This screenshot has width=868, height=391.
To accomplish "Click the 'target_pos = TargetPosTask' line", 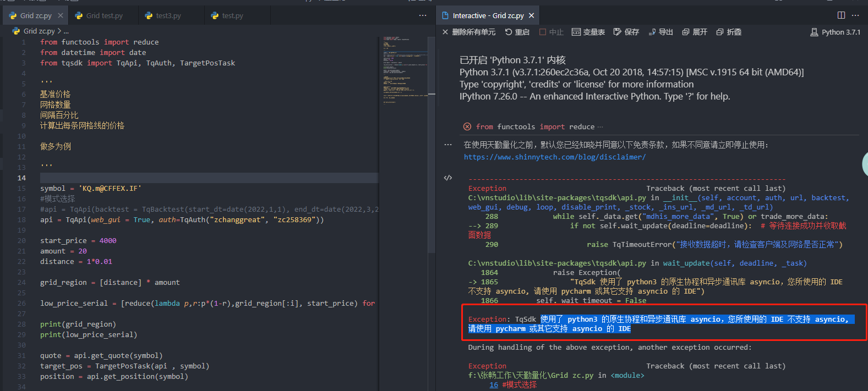I will point(124,366).
